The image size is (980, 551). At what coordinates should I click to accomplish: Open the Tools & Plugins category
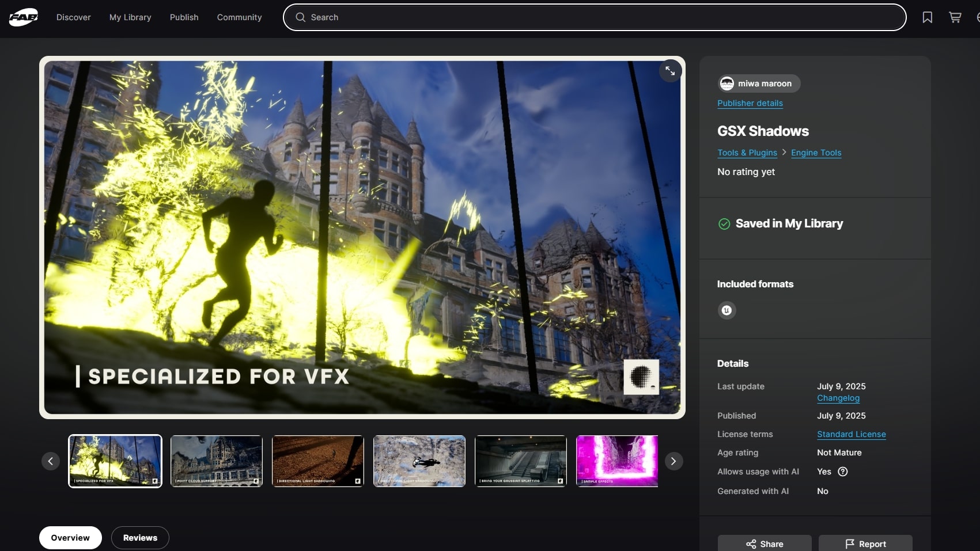click(747, 153)
